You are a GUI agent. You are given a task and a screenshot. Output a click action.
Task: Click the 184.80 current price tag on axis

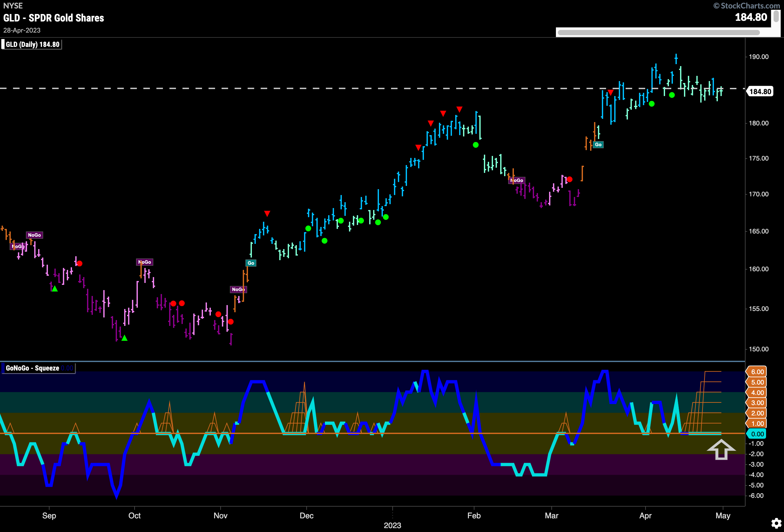click(x=760, y=91)
